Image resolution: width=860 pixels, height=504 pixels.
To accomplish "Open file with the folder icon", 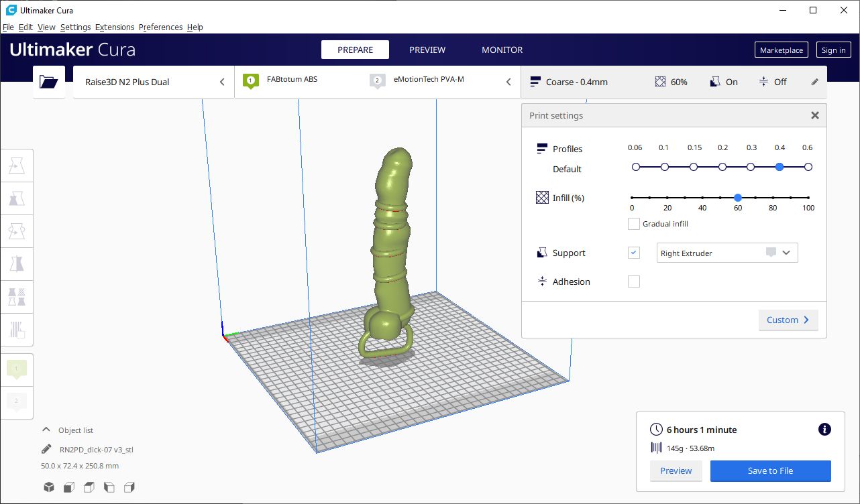I will (49, 82).
